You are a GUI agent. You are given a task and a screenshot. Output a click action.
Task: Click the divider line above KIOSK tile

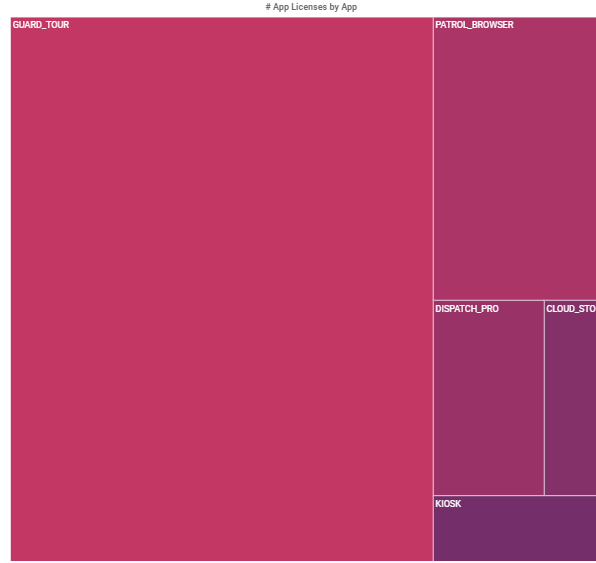pos(515,495)
